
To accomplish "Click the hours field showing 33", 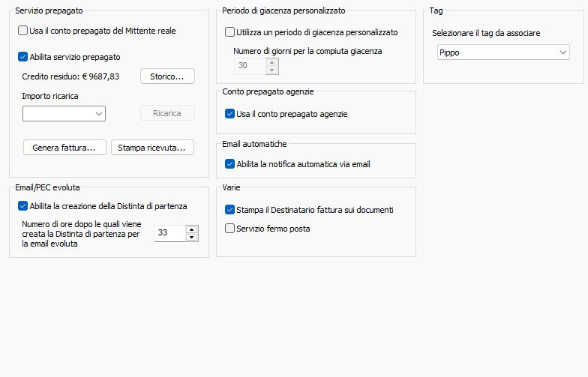I will click(x=169, y=233).
